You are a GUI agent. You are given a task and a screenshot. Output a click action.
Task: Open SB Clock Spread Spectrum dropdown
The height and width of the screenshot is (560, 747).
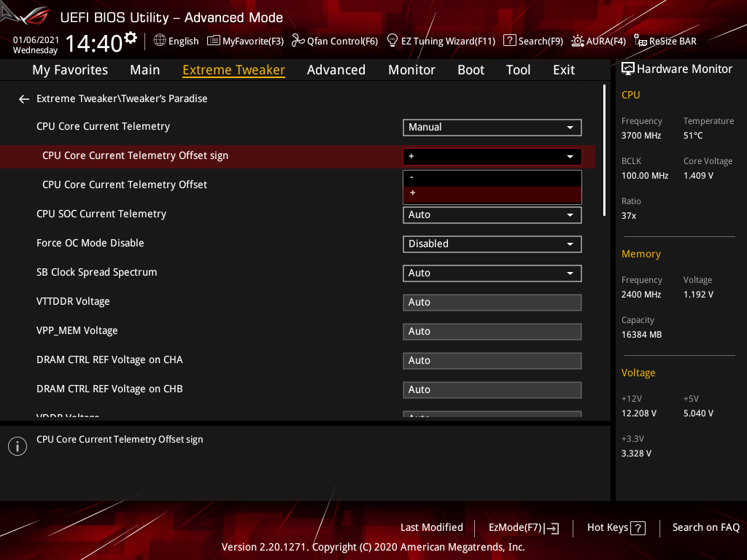492,273
